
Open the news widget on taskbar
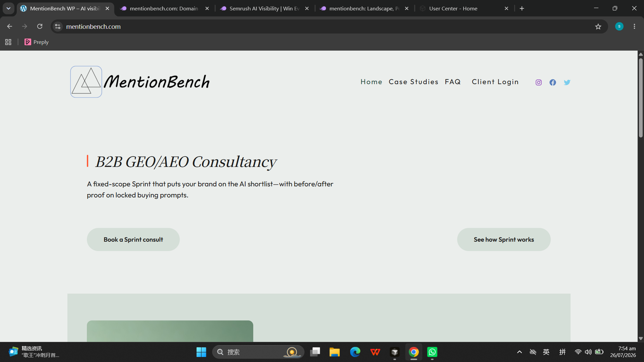pyautogui.click(x=34, y=352)
